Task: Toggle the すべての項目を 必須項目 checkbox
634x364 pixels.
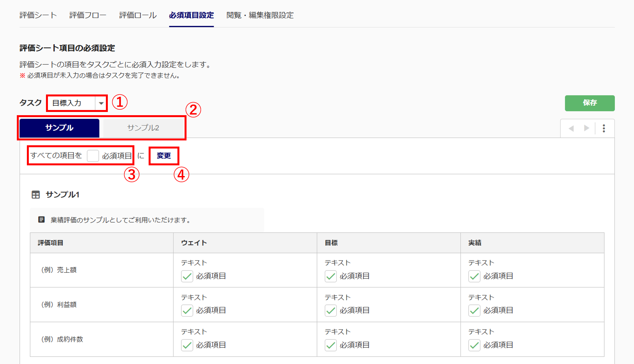Action: pos(93,156)
